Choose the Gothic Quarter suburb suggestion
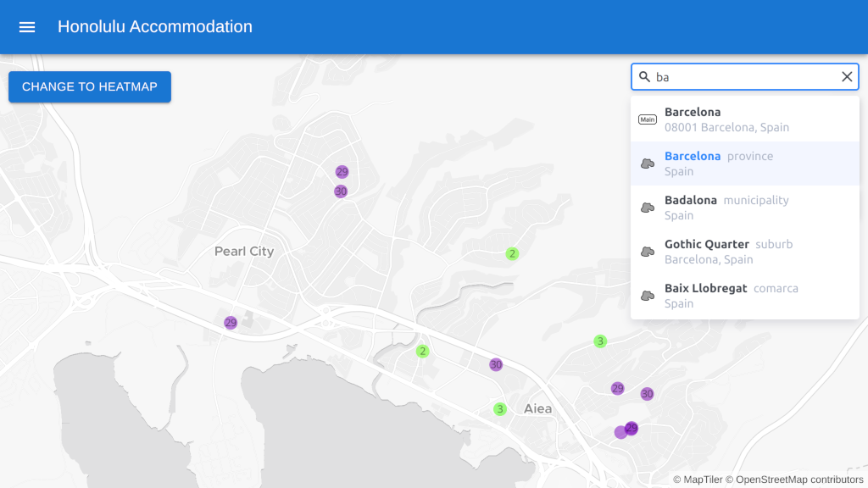This screenshot has width=868, height=488. 744,252
